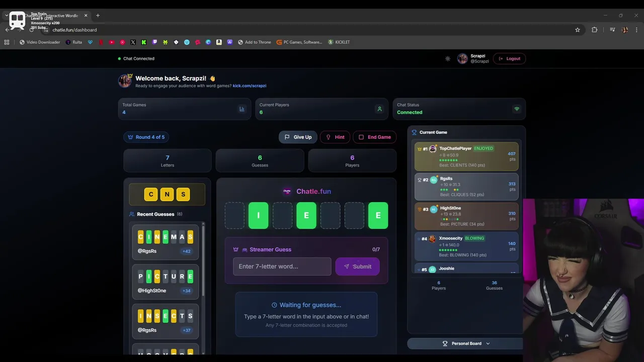Select the PICTURE guess by @HighStOne

(166, 282)
